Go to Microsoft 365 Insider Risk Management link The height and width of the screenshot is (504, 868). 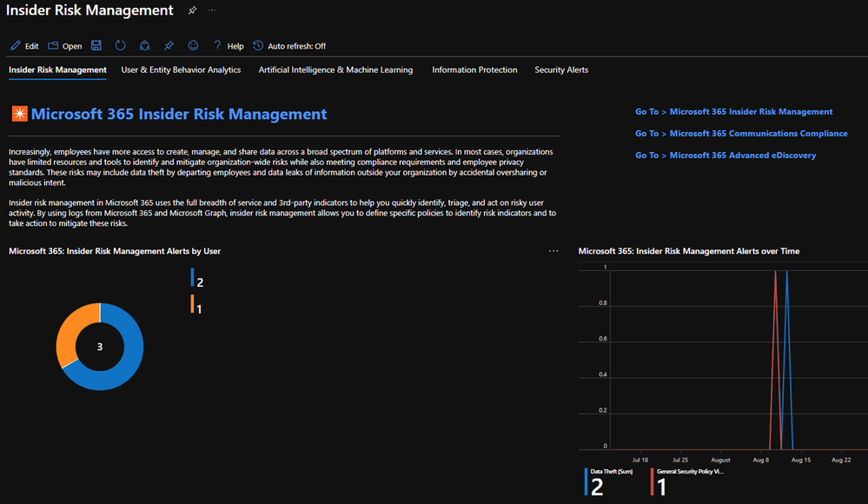tap(733, 111)
